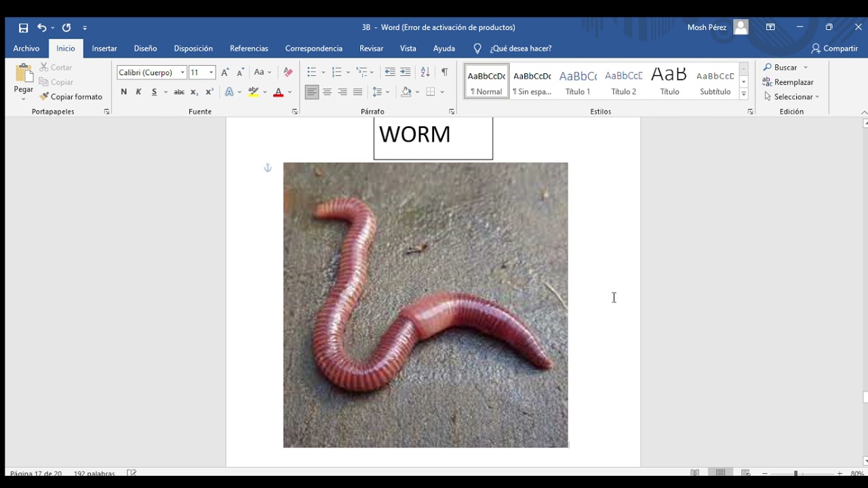Apply the Sin espaciado style

pos(532,81)
